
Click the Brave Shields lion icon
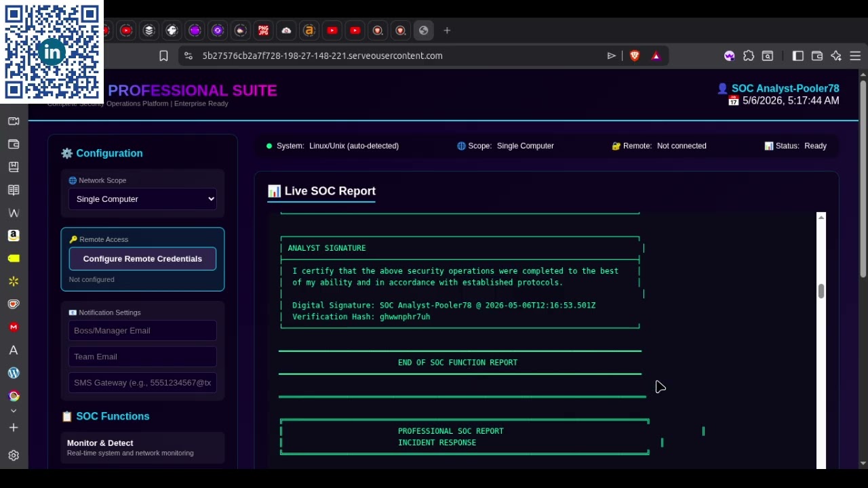[635, 56]
